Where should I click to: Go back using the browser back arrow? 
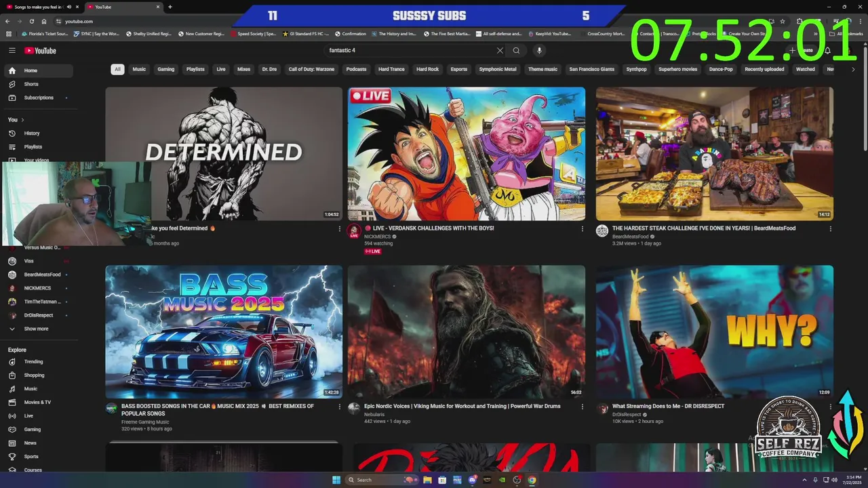(x=7, y=21)
